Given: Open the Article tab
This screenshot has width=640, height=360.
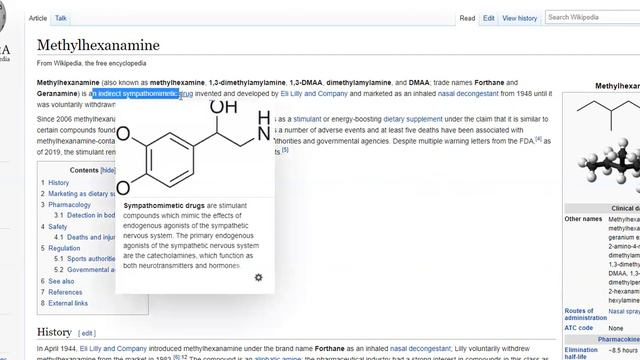Looking at the screenshot, I should tap(38, 18).
